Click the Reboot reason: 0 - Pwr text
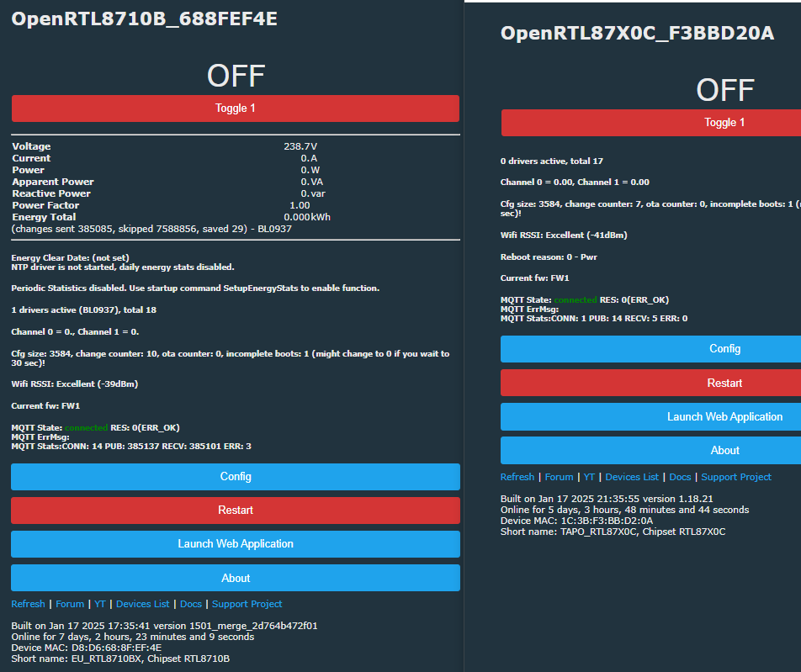This screenshot has width=801, height=672. click(549, 257)
